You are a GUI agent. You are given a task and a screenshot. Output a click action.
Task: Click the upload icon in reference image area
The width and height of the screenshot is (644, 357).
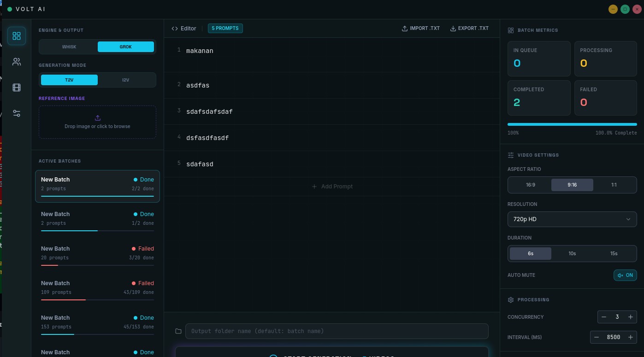(x=97, y=118)
